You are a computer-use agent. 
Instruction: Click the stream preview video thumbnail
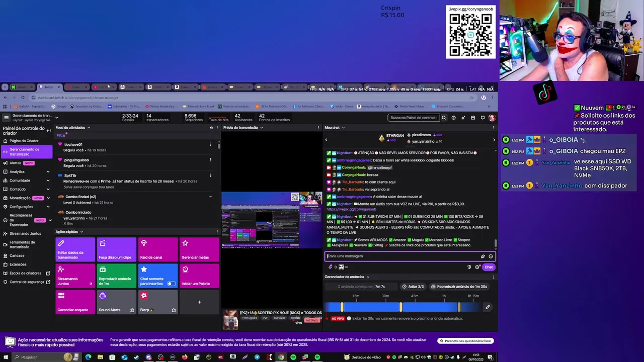pos(272,220)
